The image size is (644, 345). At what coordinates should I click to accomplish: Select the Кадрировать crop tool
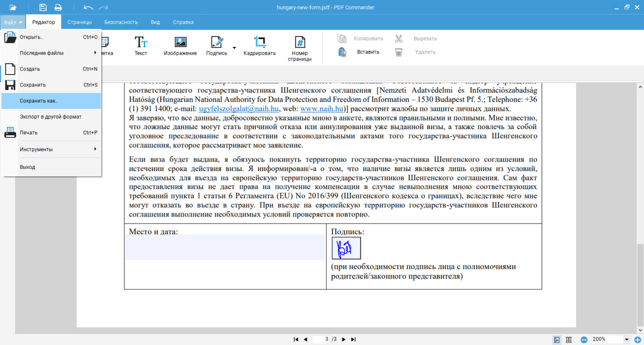(260, 46)
